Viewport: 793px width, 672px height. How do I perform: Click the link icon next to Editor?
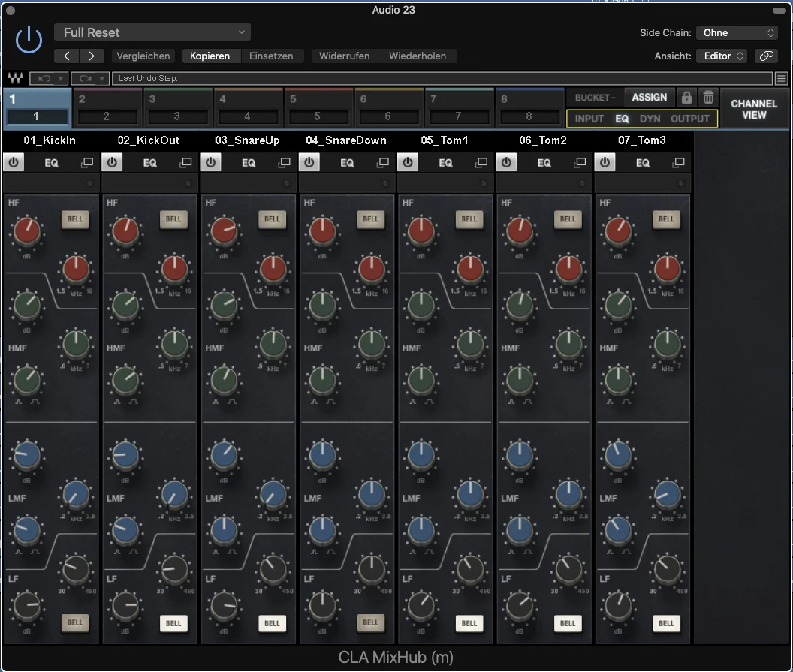[766, 56]
